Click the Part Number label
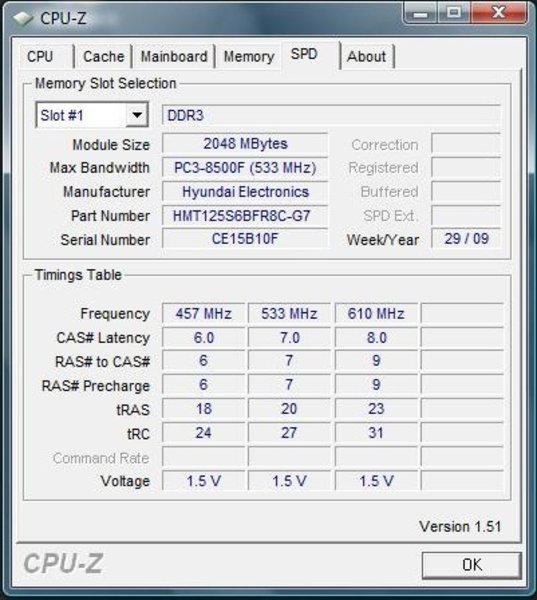The height and width of the screenshot is (600, 537). click(x=110, y=216)
